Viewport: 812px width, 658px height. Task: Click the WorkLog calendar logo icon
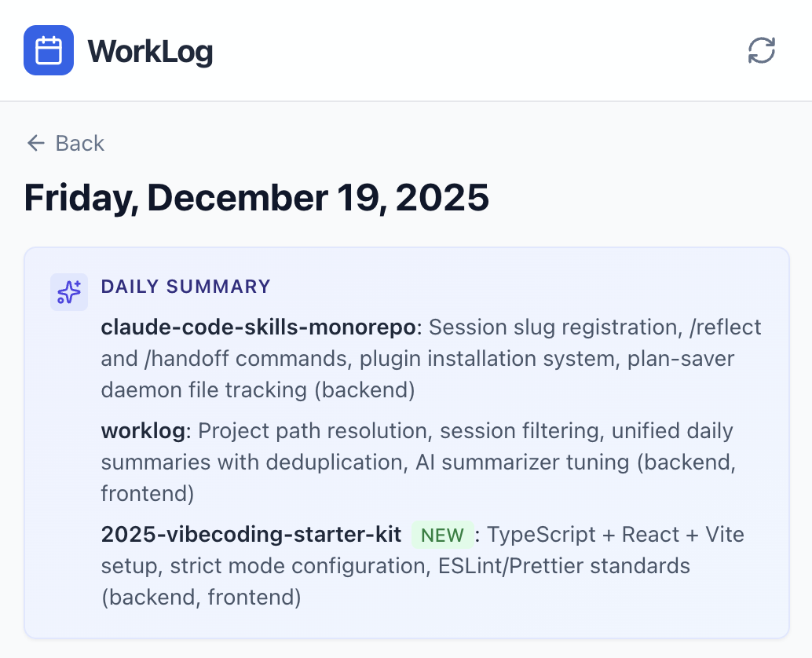[49, 50]
